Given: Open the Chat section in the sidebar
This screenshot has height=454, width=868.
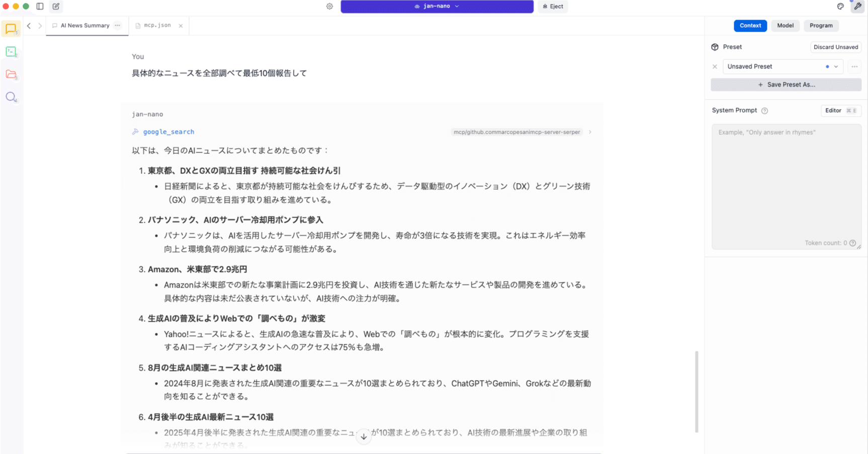Looking at the screenshot, I should point(11,29).
